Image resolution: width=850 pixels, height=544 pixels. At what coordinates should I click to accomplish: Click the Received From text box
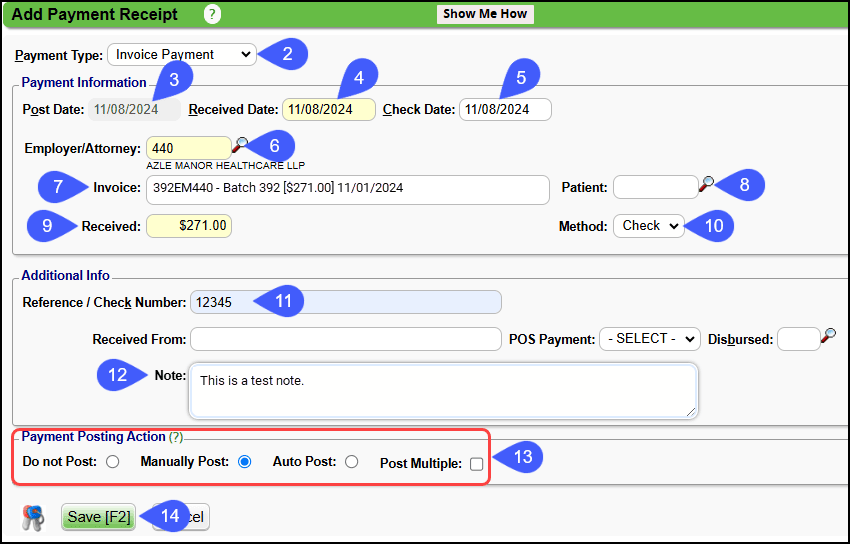[345, 339]
